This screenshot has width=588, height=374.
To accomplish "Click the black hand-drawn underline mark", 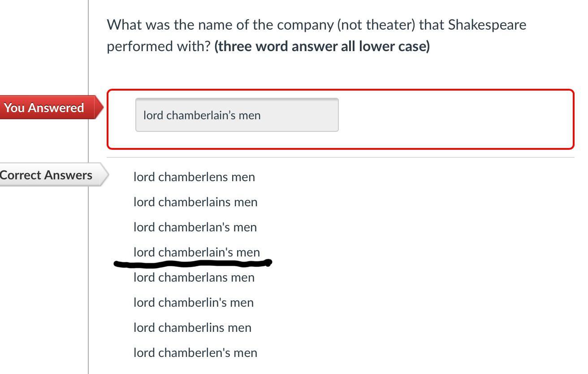I will [193, 263].
